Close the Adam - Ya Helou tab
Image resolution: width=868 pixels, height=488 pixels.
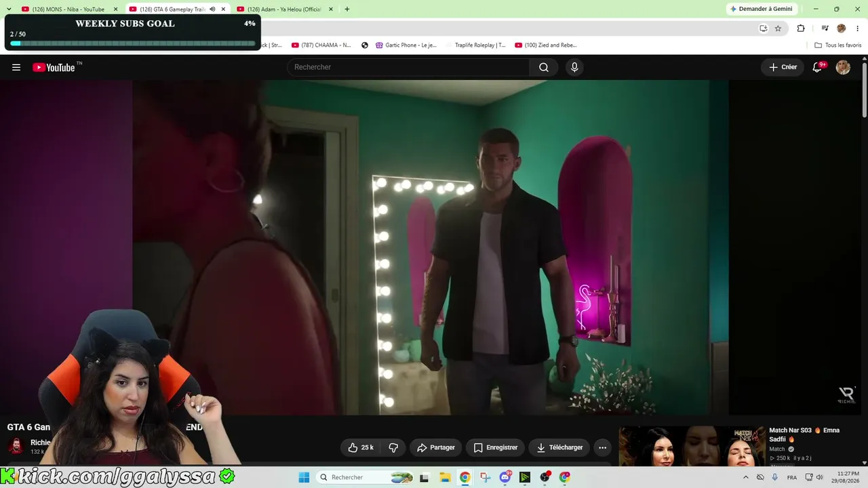coord(331,9)
